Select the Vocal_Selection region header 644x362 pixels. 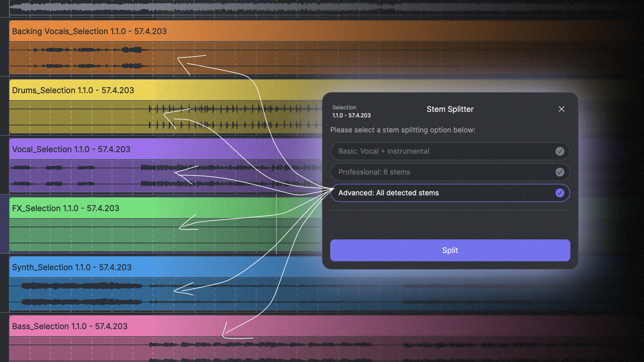[x=71, y=149]
